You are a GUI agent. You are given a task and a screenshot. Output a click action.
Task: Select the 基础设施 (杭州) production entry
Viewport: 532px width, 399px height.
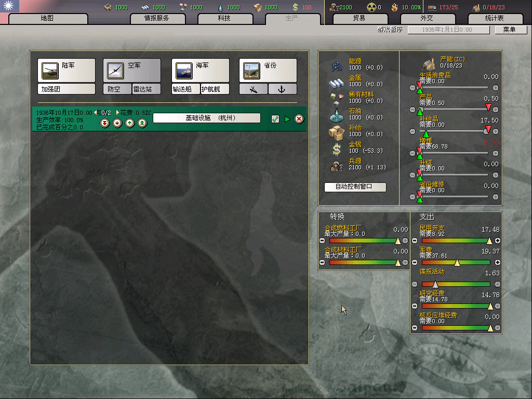pos(206,118)
